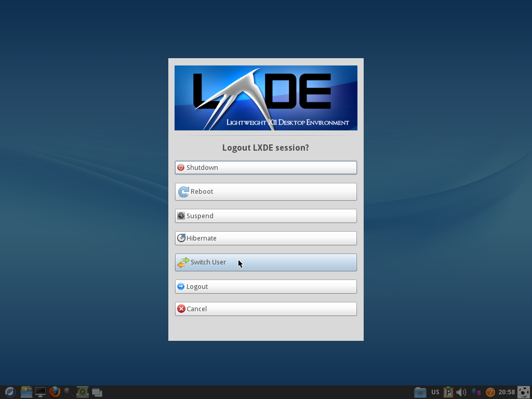Open the orange help question mark icon
The width and height of the screenshot is (532, 399).
point(490,392)
